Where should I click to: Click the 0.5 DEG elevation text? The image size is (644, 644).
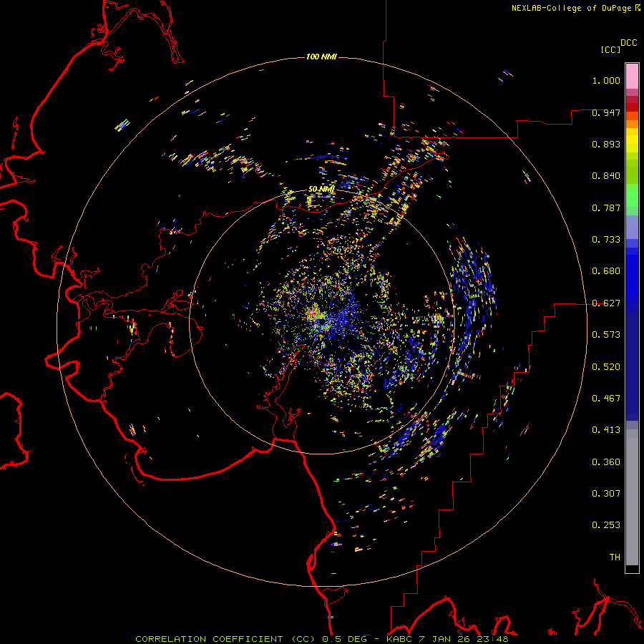tap(346, 639)
